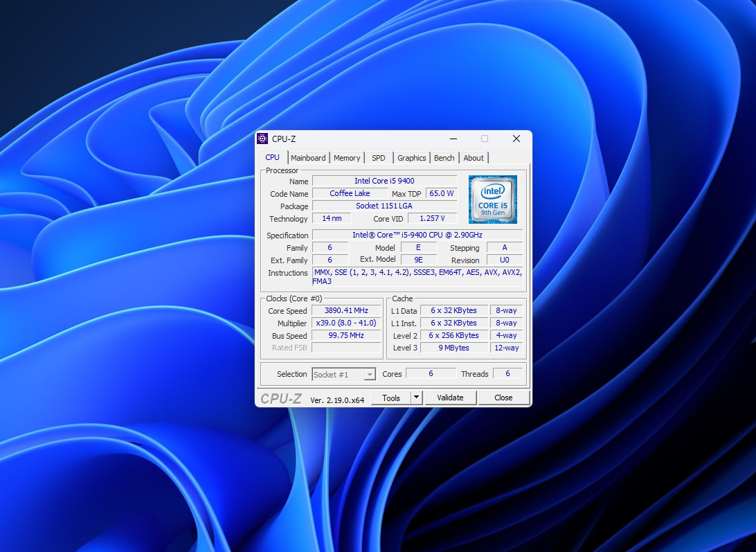Image resolution: width=756 pixels, height=552 pixels.
Task: Click the Core Speed value 3890.41 MHz
Action: coord(346,311)
